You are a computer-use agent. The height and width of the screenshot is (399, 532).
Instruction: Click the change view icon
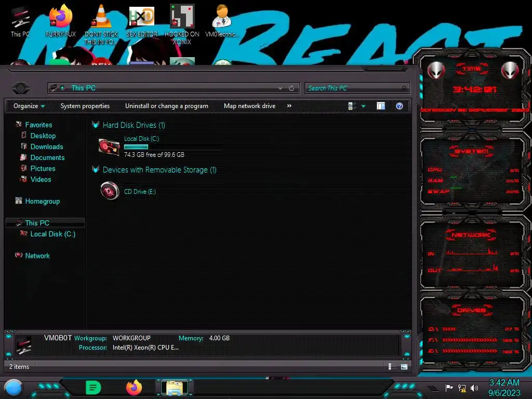pyautogui.click(x=352, y=106)
